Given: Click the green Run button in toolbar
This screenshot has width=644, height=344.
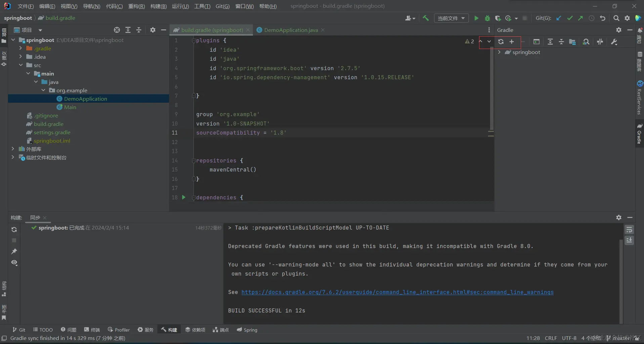Looking at the screenshot, I should click(x=476, y=18).
